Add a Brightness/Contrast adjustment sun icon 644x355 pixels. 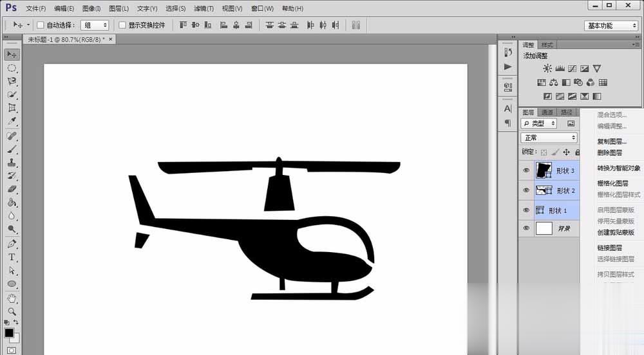[547, 68]
